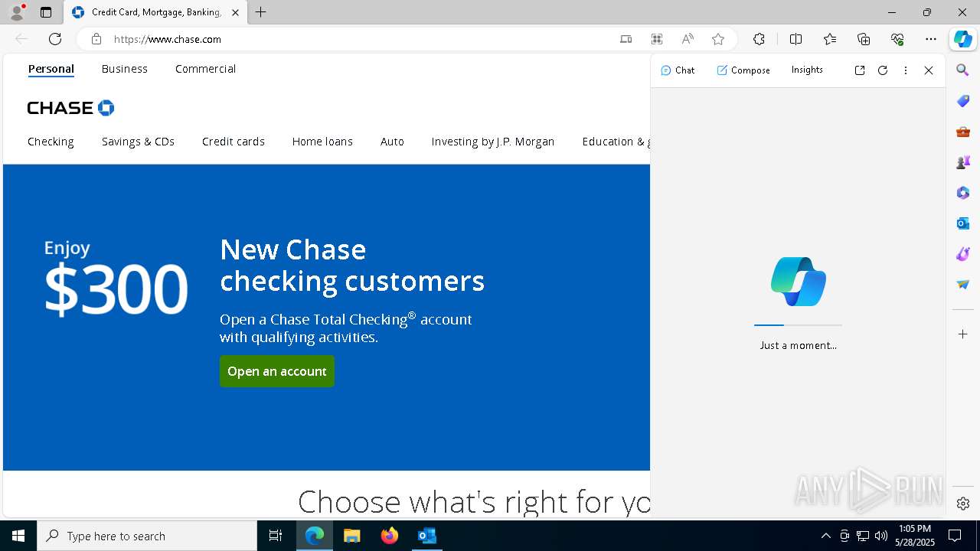
Task: Open sidebar Designer icon
Action: [x=963, y=254]
